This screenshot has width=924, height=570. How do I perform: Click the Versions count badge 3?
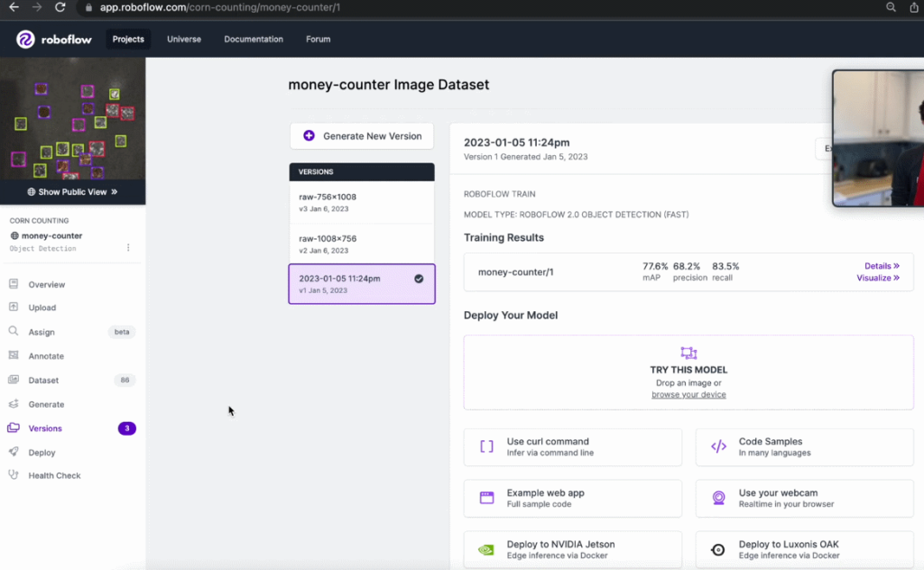point(126,428)
